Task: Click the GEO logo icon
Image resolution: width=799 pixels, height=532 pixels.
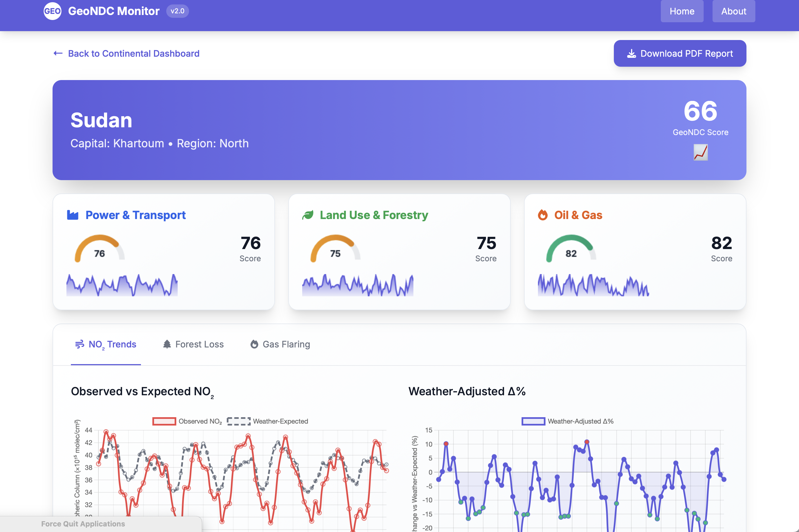Action: (x=52, y=11)
